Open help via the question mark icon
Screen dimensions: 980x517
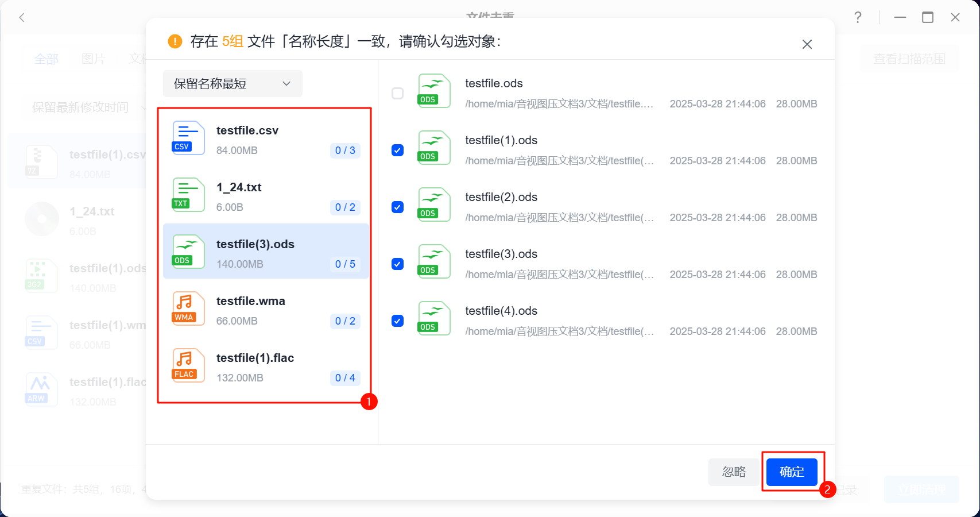(x=858, y=17)
